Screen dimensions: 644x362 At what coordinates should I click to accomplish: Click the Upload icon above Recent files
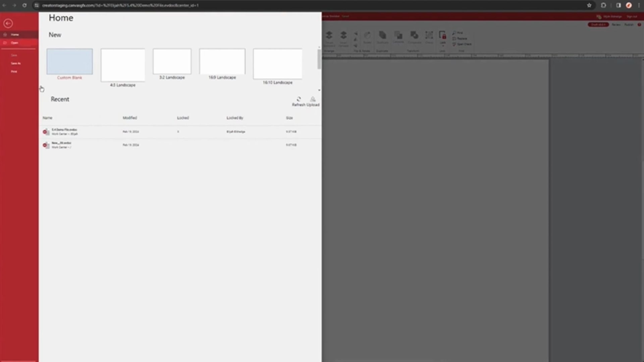[313, 99]
